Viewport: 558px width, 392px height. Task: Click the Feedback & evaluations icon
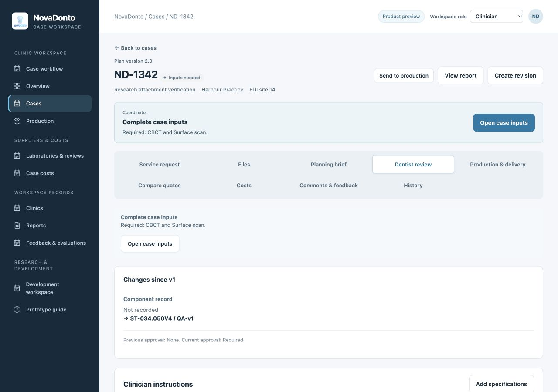click(x=17, y=243)
